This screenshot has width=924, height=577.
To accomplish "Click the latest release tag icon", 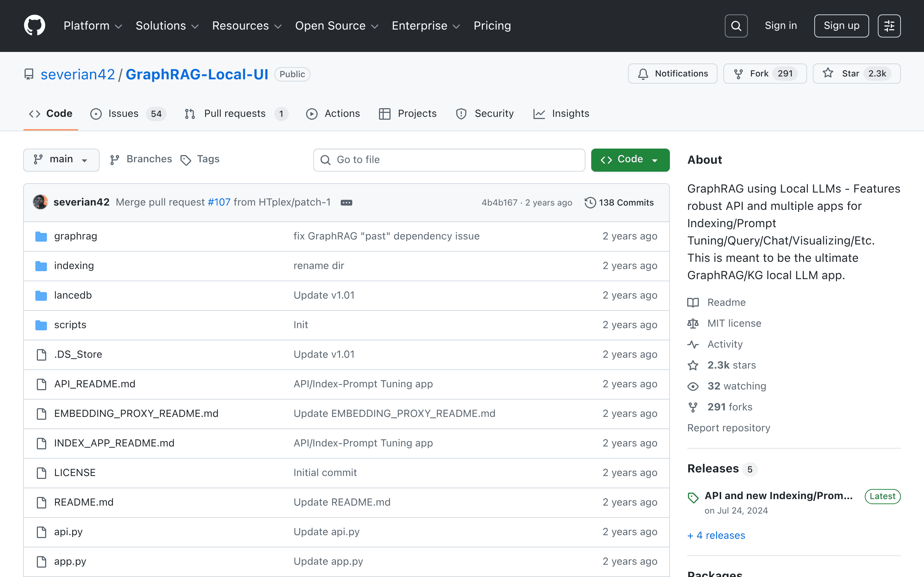I will [x=693, y=498].
